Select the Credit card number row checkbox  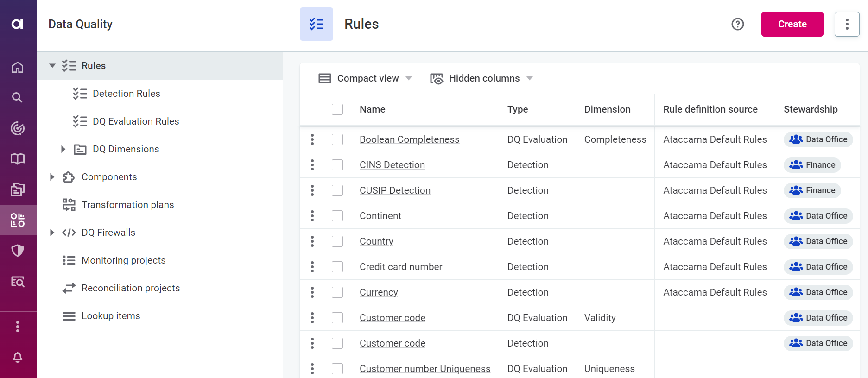click(337, 267)
